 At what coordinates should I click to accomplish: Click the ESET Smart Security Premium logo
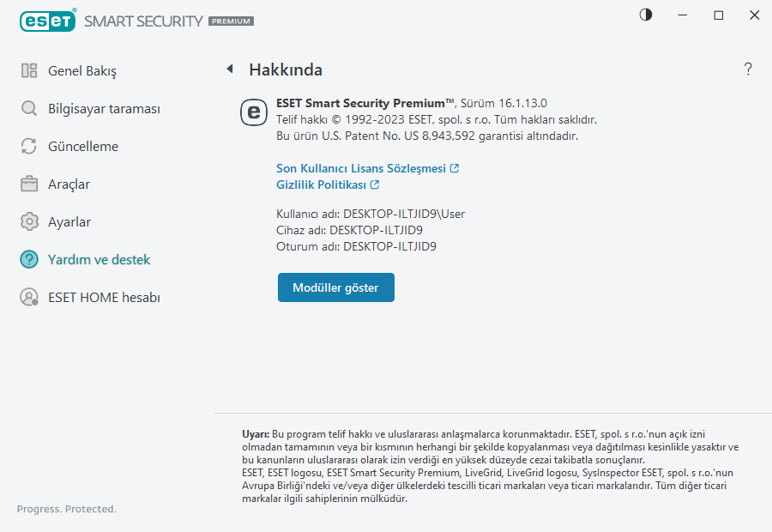[x=137, y=20]
